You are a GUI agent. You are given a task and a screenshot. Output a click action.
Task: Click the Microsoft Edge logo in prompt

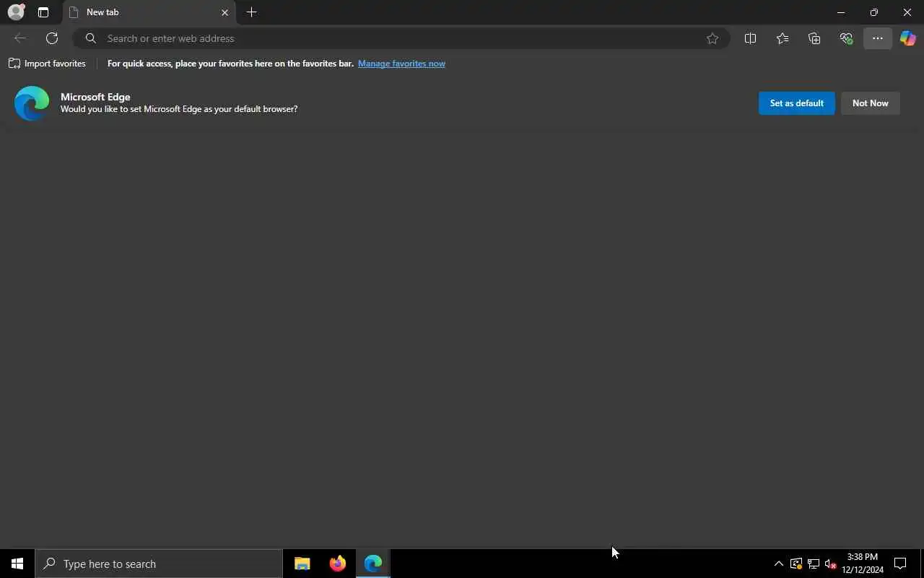tap(32, 103)
